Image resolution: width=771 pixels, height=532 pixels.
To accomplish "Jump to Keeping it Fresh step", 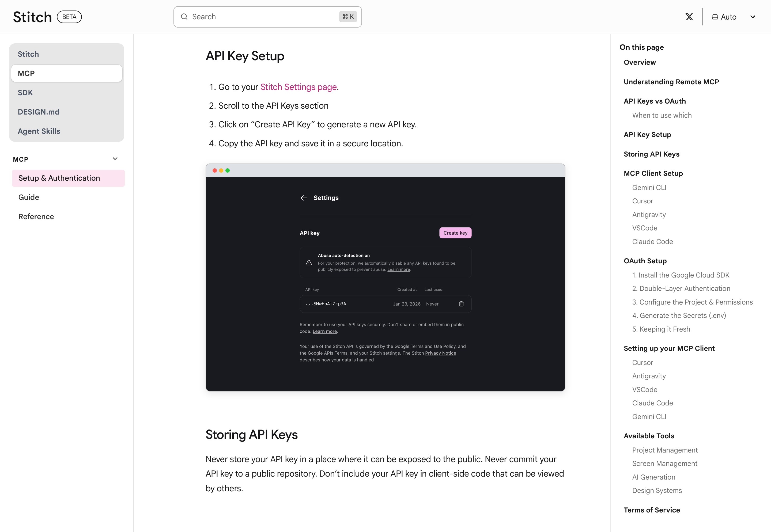I will [x=661, y=329].
